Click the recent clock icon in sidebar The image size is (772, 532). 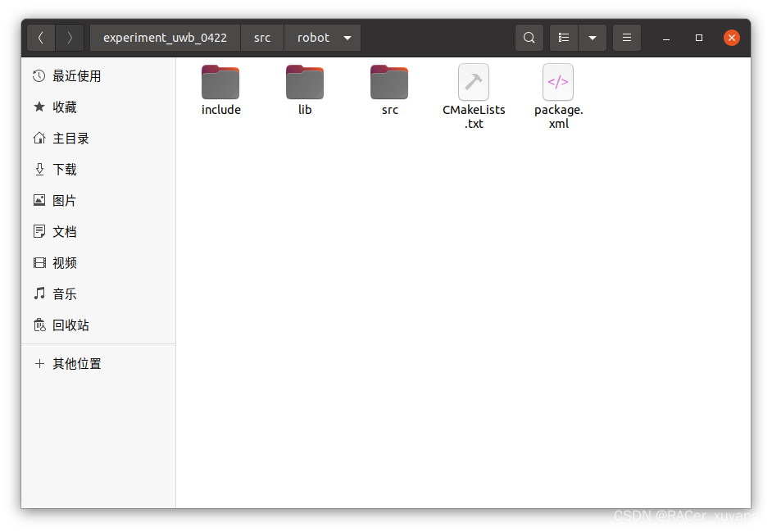click(39, 76)
